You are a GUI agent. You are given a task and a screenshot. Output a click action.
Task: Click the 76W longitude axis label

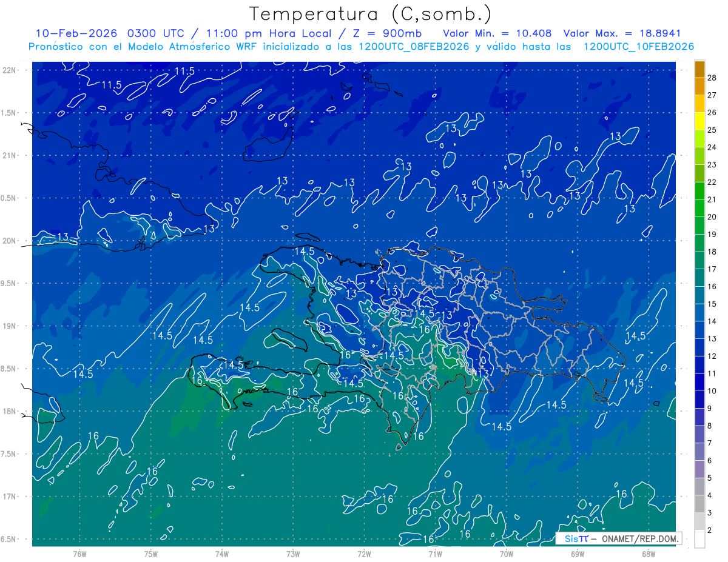coord(79,554)
